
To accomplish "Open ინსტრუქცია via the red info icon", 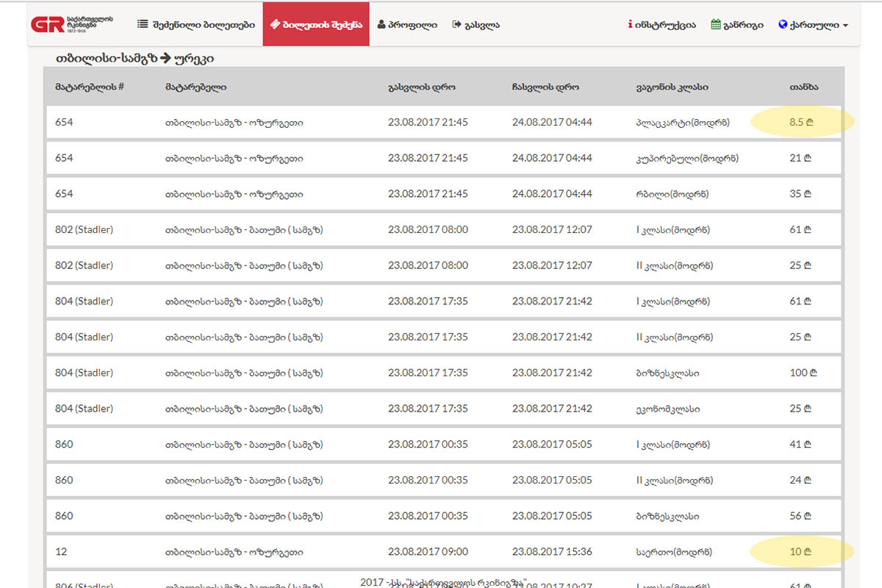I will point(661,24).
